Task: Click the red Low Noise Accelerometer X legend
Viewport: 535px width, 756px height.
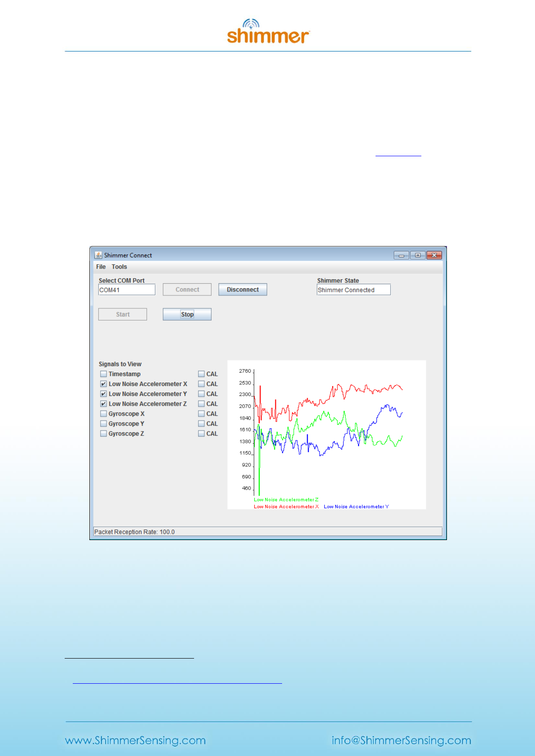Action: tap(286, 506)
